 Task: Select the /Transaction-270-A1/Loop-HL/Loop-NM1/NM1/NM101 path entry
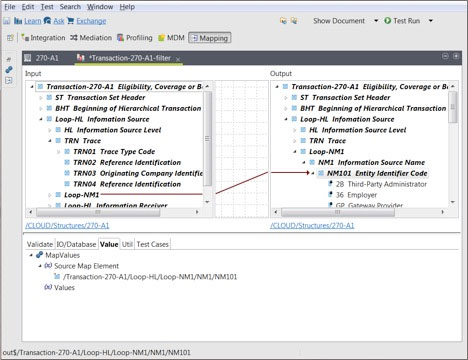click(x=150, y=277)
